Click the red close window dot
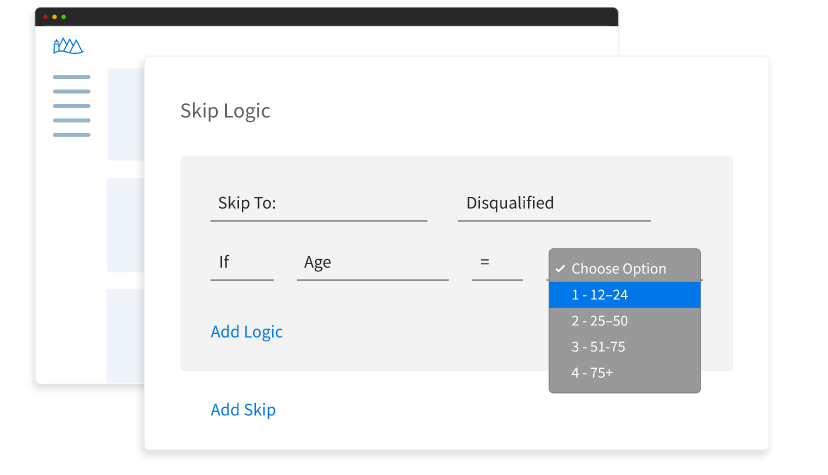This screenshot has width=828, height=475. point(45,17)
